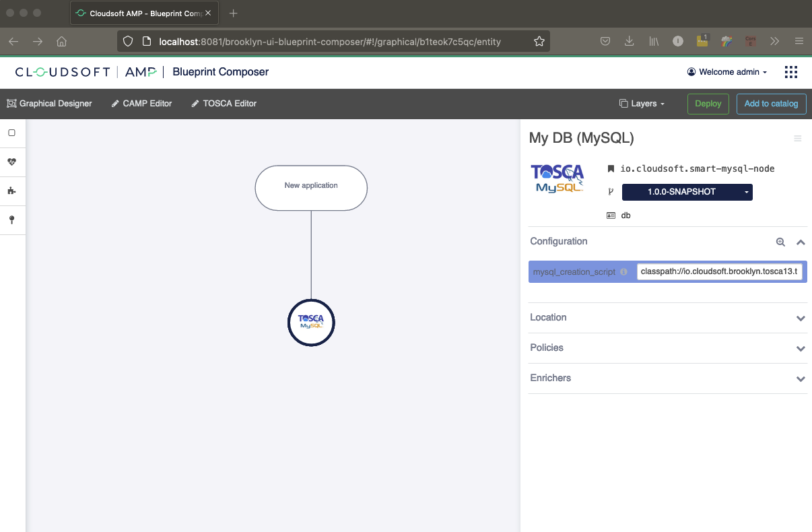The height and width of the screenshot is (532, 812).
Task: Select the MySQL node circle on canvas
Action: [311, 323]
